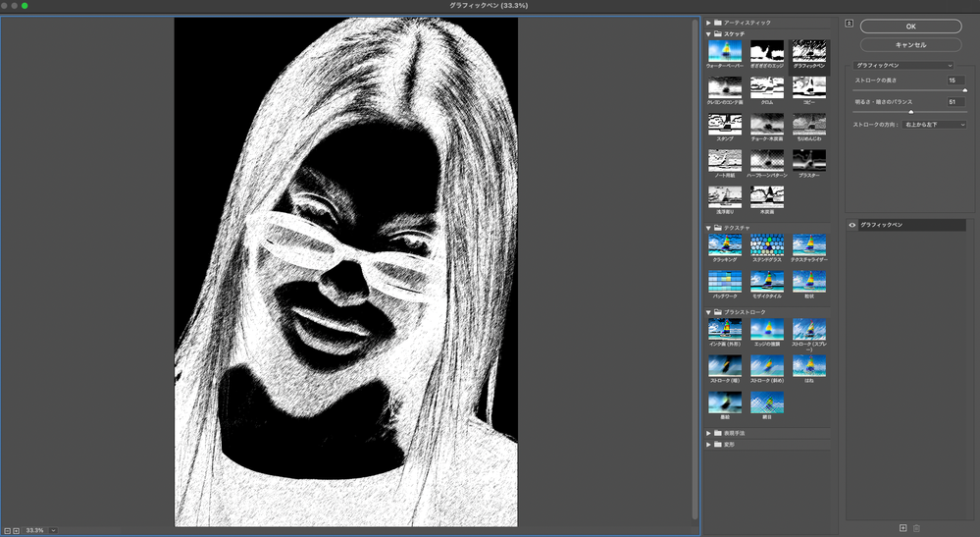
Task: Click the キャンセル button
Action: (910, 45)
